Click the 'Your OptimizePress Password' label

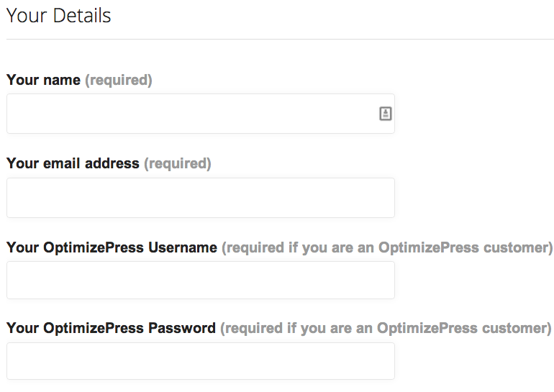click(112, 328)
